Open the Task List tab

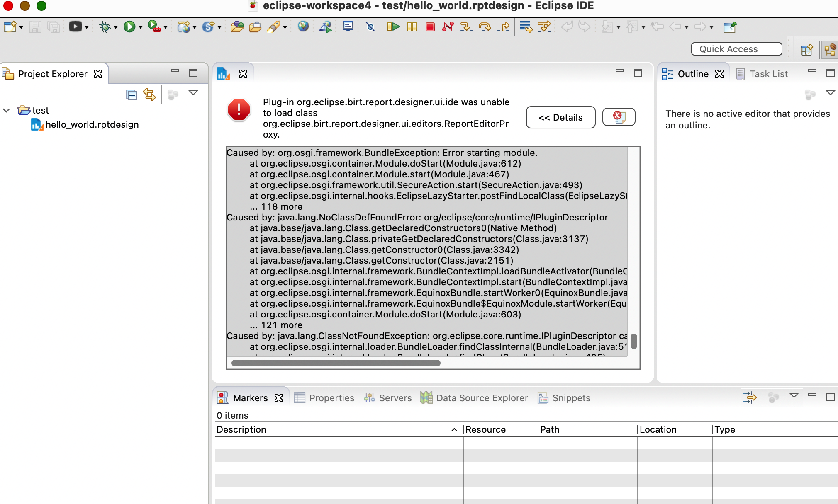[x=768, y=74]
